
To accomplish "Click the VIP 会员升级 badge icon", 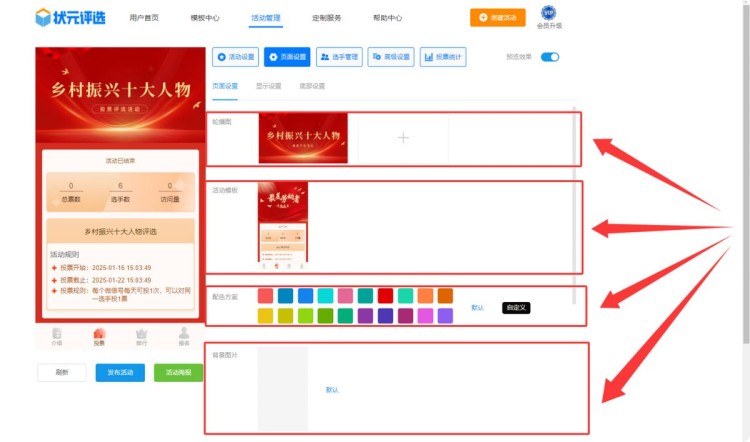I will click(x=549, y=13).
